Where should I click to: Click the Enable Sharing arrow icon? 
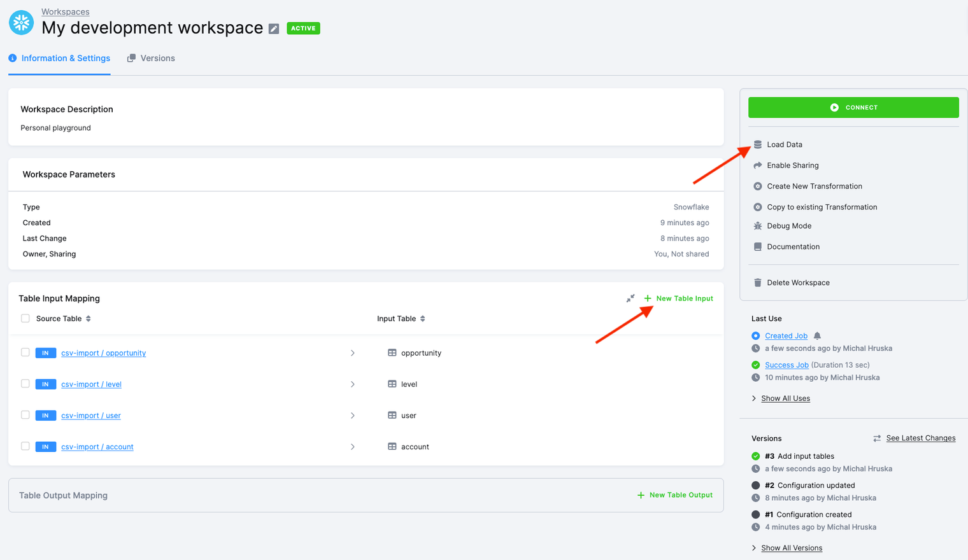(758, 165)
